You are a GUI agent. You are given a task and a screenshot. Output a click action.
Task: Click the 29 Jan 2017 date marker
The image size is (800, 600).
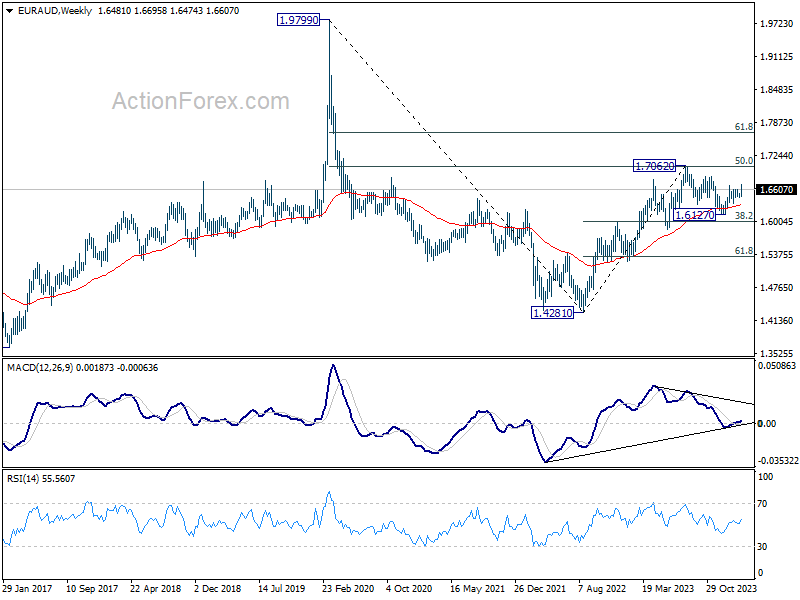click(28, 588)
